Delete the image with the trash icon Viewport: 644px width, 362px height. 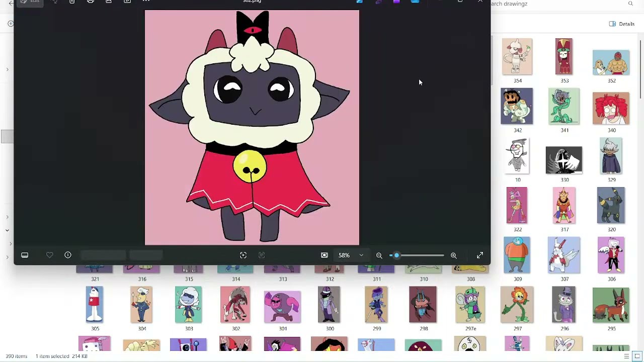[x=72, y=2]
